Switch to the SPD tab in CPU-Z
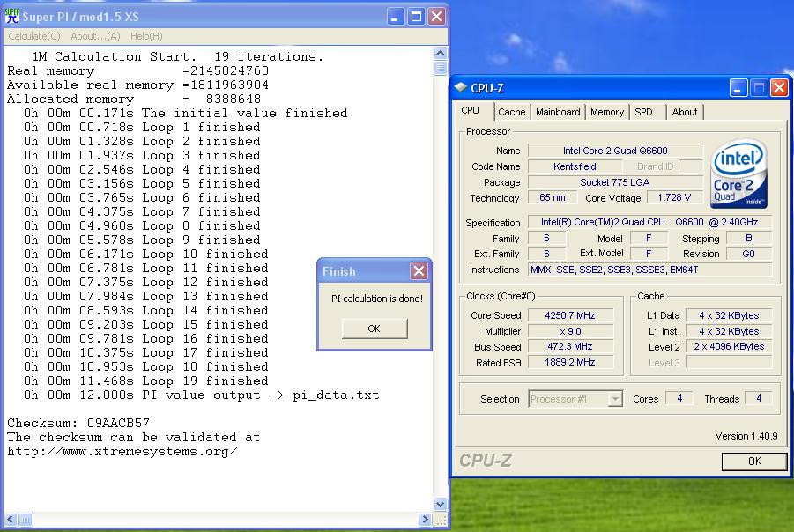794x532 pixels. pos(643,112)
